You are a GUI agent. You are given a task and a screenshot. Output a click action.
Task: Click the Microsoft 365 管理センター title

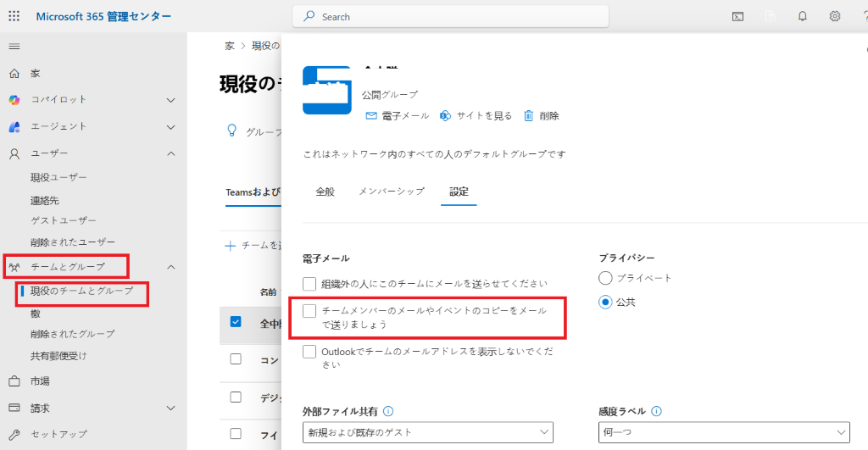103,17
